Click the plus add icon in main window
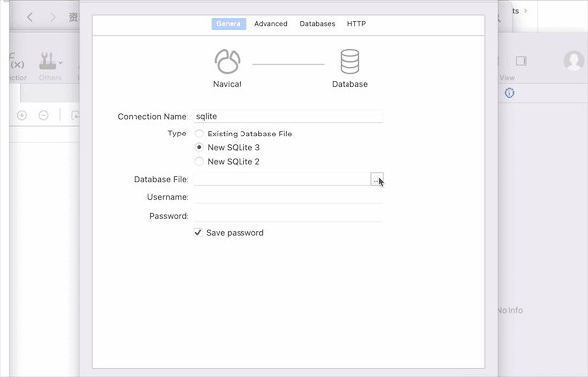 pyautogui.click(x=22, y=115)
